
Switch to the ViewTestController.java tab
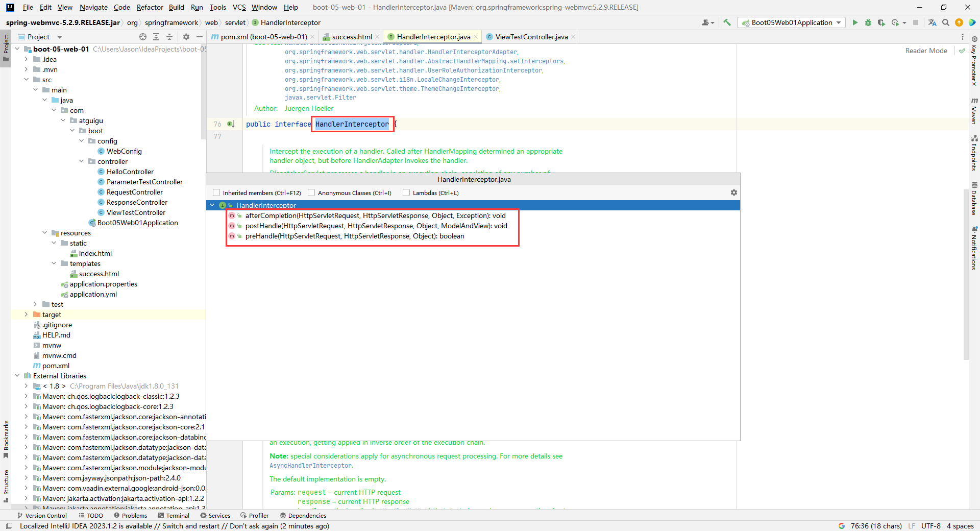point(531,37)
